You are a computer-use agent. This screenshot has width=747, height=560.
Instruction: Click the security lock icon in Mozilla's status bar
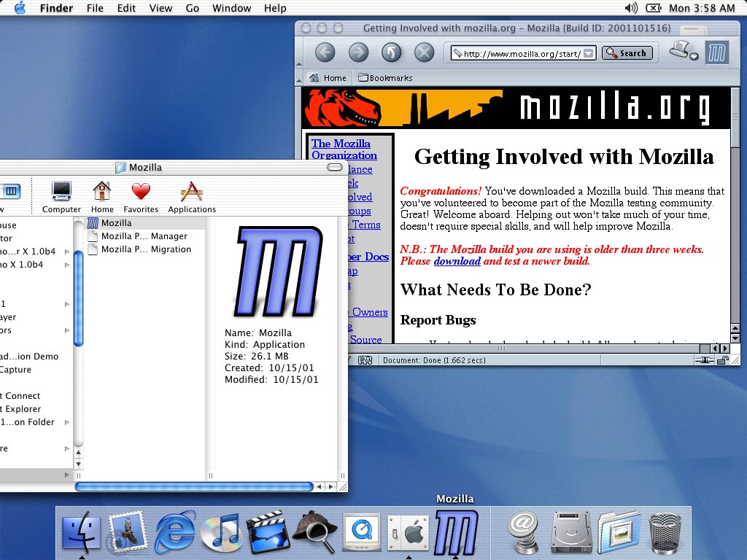(723, 360)
